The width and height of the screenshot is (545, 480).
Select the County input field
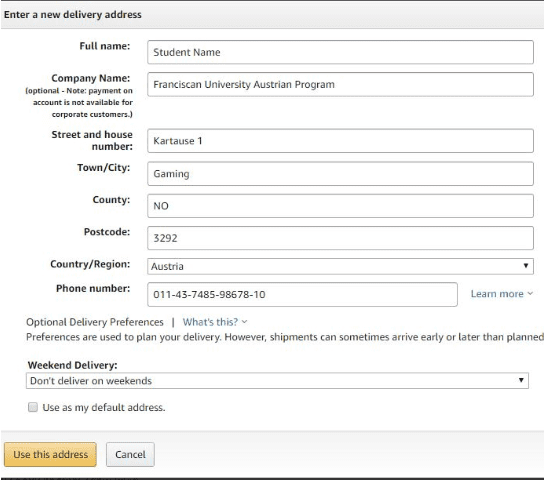[x=340, y=206]
